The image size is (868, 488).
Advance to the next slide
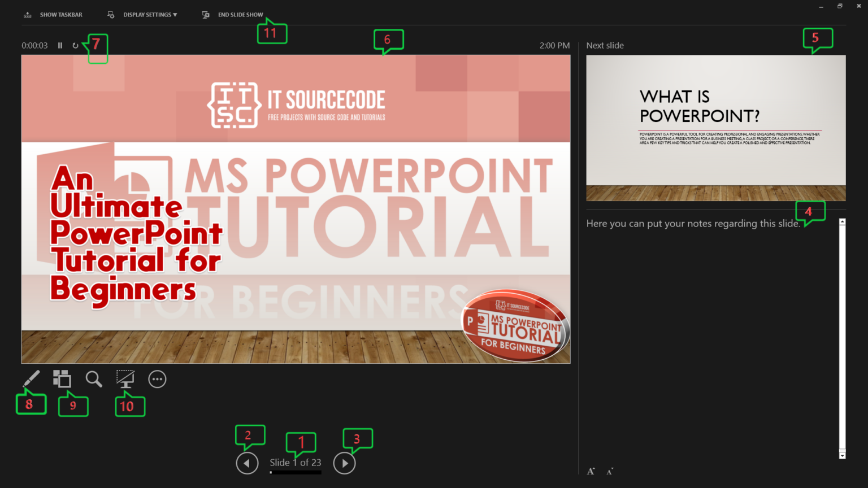point(344,463)
